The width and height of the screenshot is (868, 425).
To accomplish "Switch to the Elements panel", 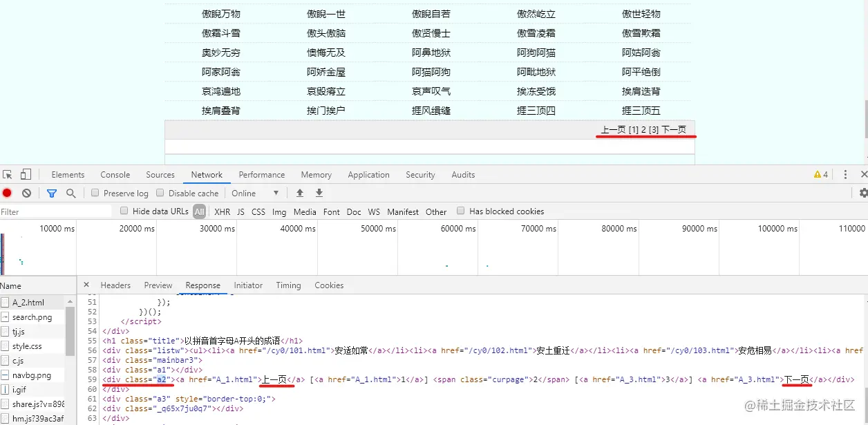I will click(68, 175).
